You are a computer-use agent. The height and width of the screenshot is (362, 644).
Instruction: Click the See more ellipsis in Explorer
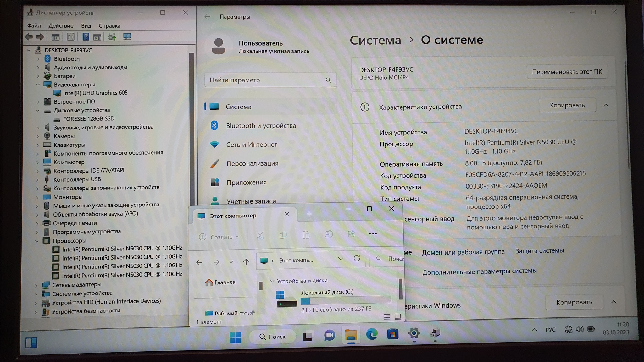[373, 234]
